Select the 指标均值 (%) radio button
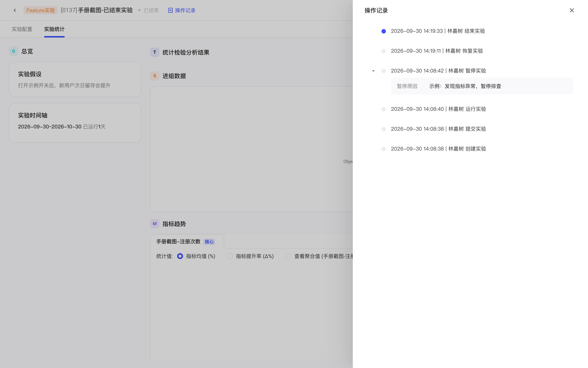 [180, 256]
